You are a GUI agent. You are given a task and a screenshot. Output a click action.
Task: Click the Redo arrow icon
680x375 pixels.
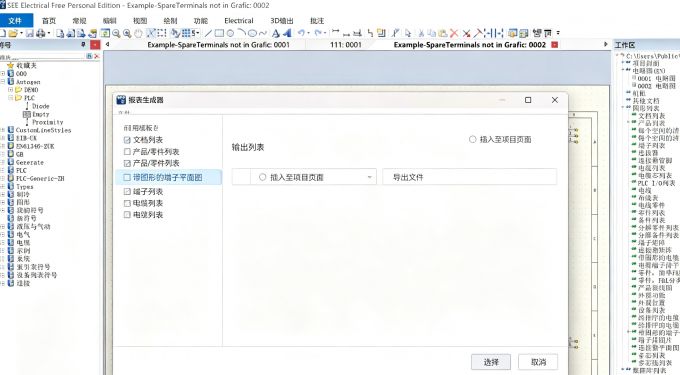[318, 33]
